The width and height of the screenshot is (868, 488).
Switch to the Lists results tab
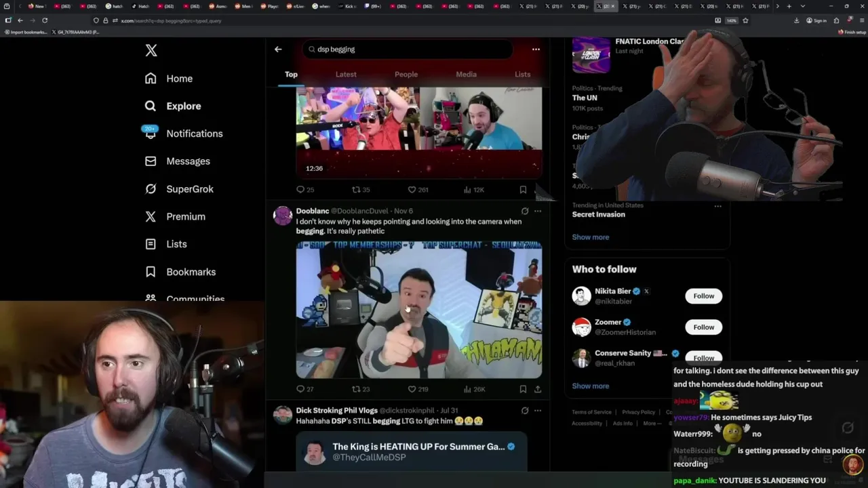coord(522,75)
